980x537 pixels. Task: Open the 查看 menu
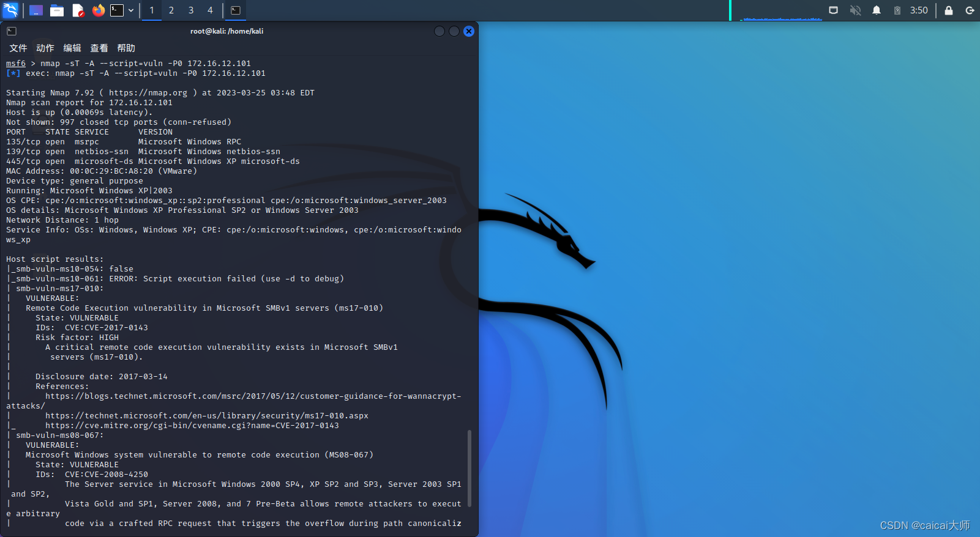(x=99, y=48)
